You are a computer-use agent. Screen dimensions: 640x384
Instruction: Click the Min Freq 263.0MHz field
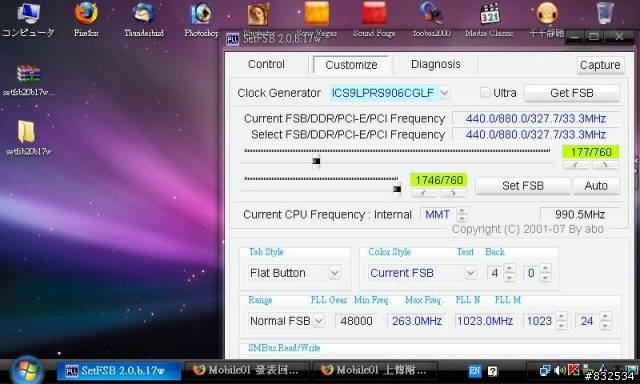tap(416, 321)
